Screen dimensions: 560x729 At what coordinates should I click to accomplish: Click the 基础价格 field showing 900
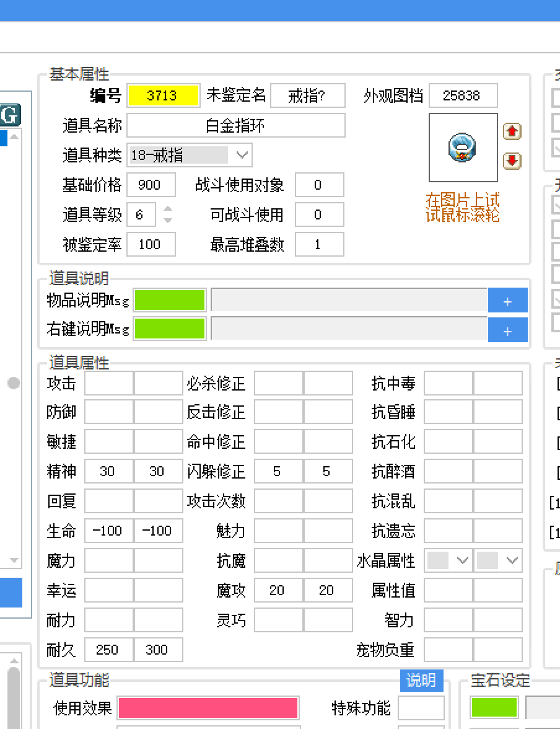(x=151, y=185)
